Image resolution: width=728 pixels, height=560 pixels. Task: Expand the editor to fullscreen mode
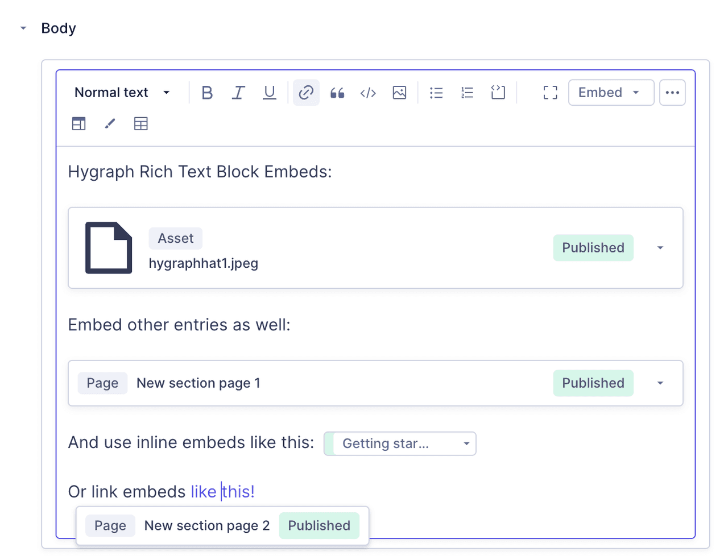[550, 92]
